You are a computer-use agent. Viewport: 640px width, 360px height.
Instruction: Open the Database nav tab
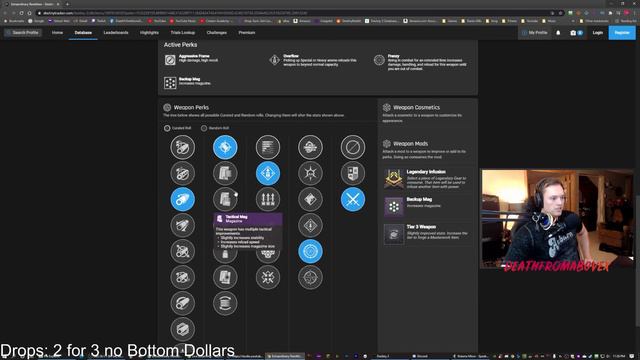coord(83,33)
